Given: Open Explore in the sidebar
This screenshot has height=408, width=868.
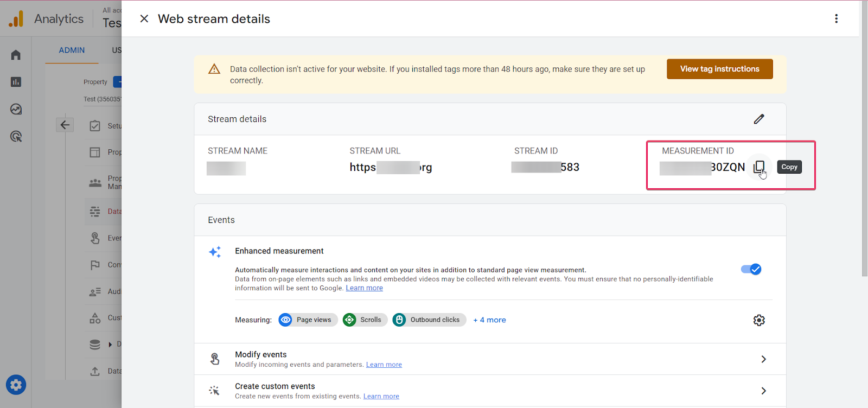Looking at the screenshot, I should 16,109.
